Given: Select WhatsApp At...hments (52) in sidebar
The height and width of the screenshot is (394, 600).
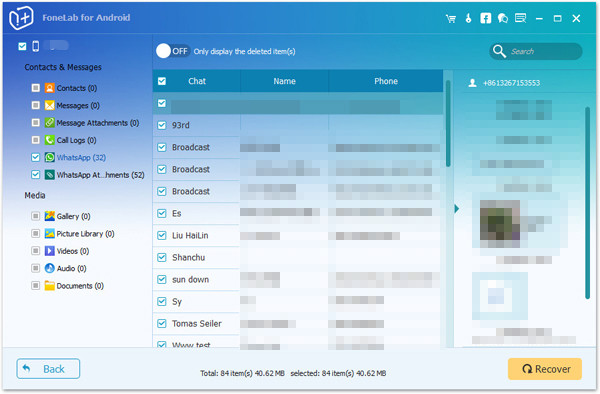Looking at the screenshot, I should pyautogui.click(x=101, y=175).
